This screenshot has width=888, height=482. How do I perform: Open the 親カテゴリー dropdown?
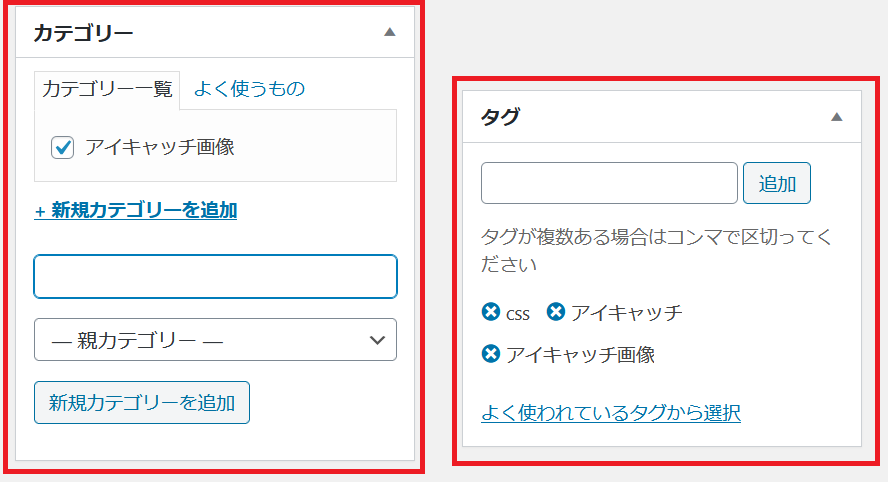pyautogui.click(x=215, y=340)
